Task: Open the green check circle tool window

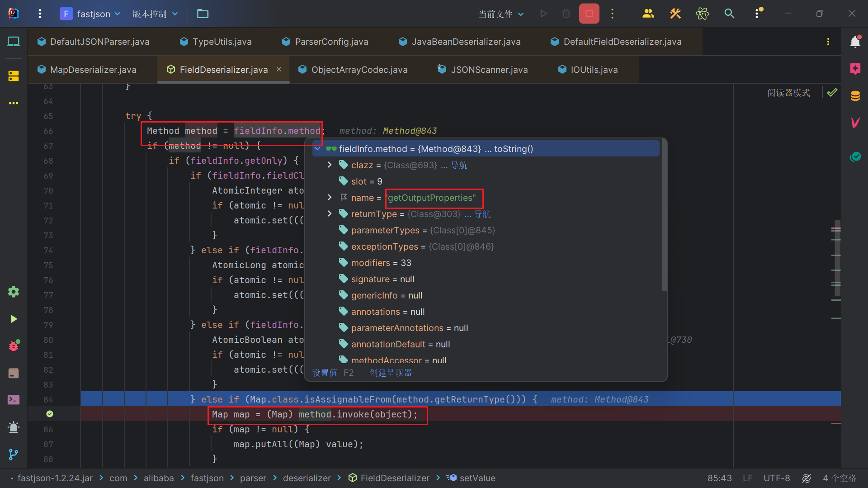Action: [855, 156]
